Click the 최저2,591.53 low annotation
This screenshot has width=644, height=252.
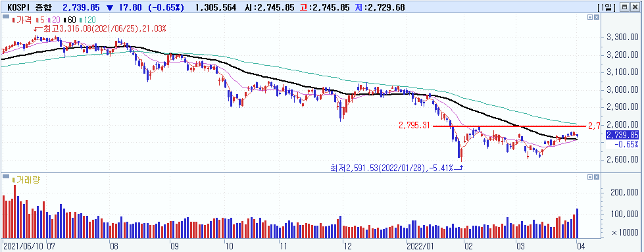(x=391, y=168)
